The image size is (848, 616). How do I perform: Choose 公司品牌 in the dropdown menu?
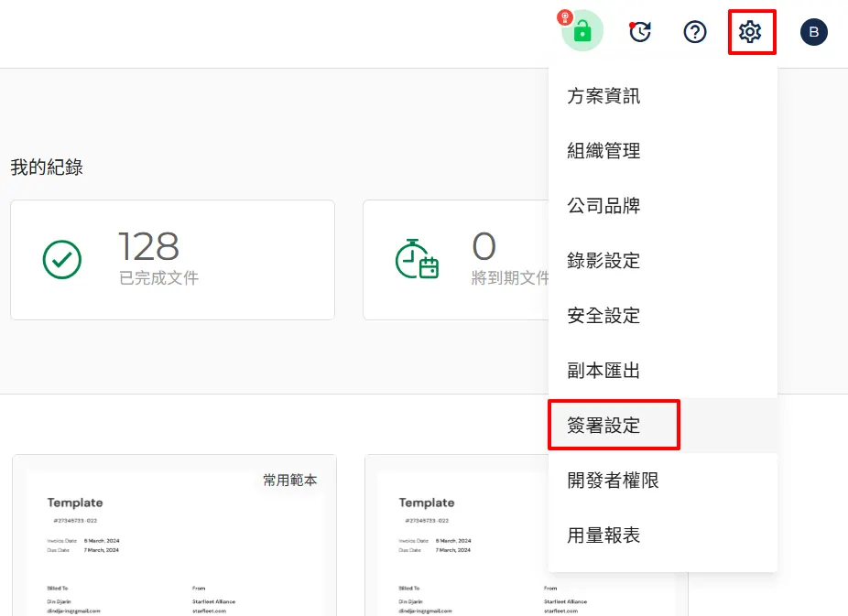(x=603, y=206)
